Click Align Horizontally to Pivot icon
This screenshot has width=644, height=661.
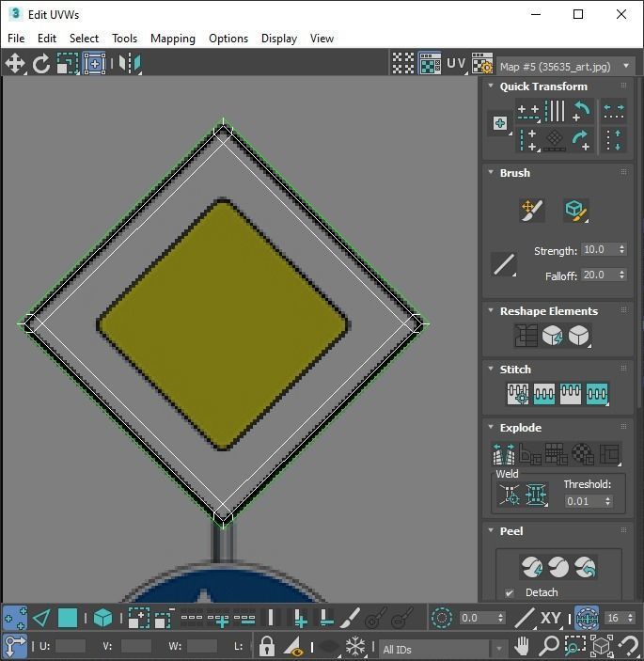click(x=528, y=112)
